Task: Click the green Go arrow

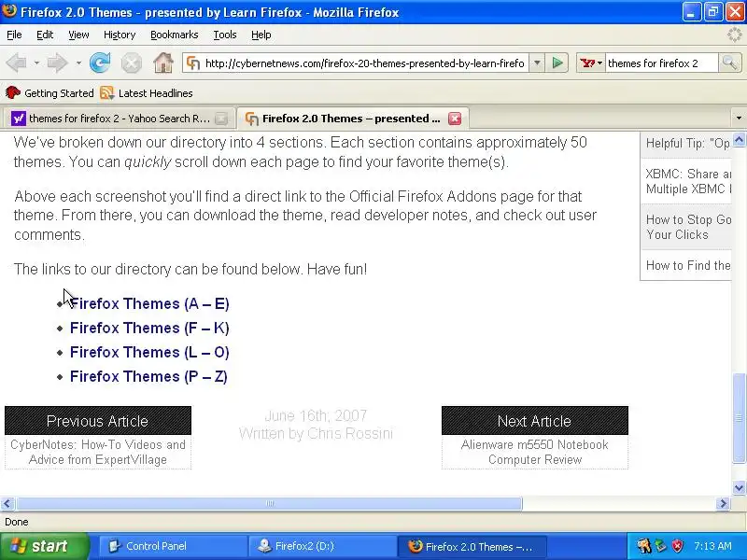Action: (x=557, y=63)
